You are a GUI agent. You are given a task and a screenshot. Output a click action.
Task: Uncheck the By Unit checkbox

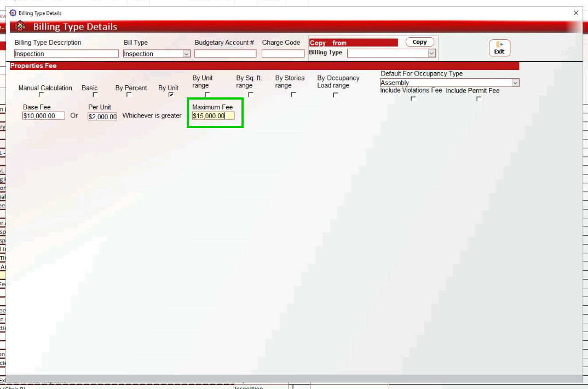pos(171,95)
